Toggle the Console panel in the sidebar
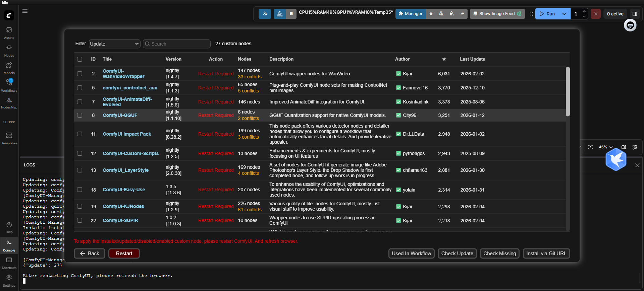Image resolution: width=644 pixels, height=291 pixels. (9, 245)
